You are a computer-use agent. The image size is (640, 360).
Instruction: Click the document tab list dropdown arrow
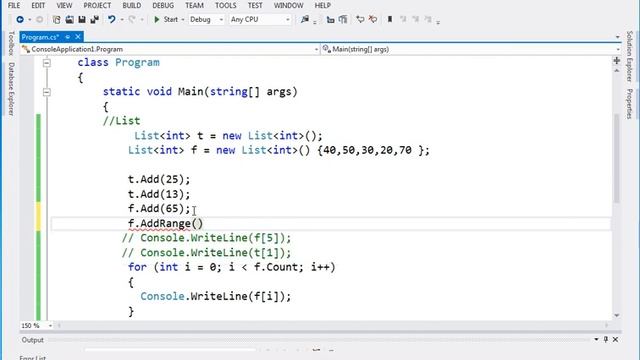pos(617,37)
